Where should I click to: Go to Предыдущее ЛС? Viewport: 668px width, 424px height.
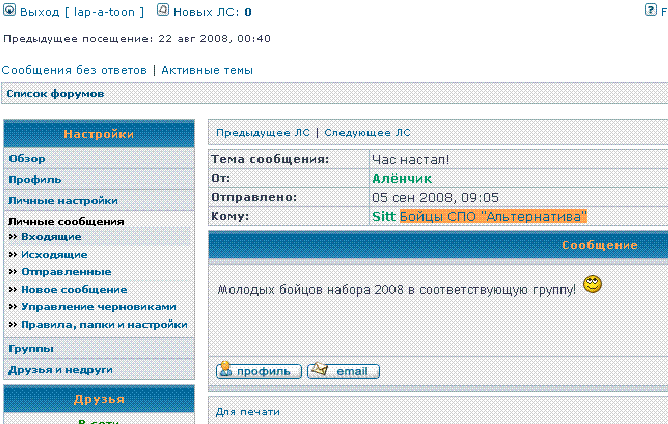[x=263, y=133]
